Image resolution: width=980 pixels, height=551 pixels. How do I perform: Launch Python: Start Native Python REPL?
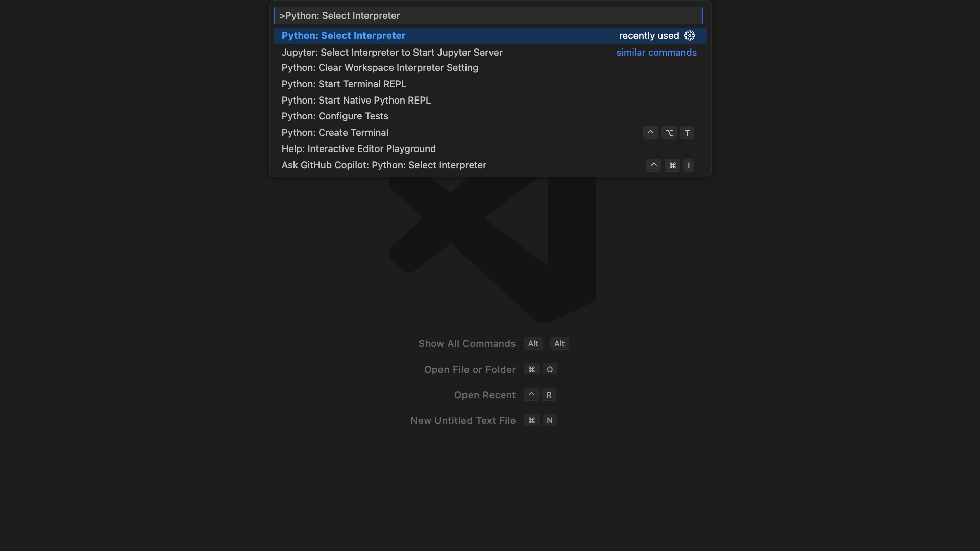coord(356,100)
